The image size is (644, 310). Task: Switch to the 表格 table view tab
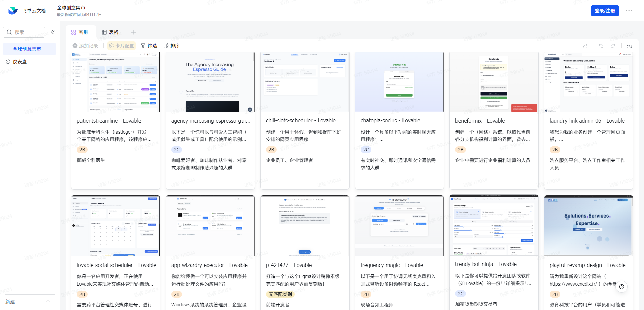pos(111,32)
